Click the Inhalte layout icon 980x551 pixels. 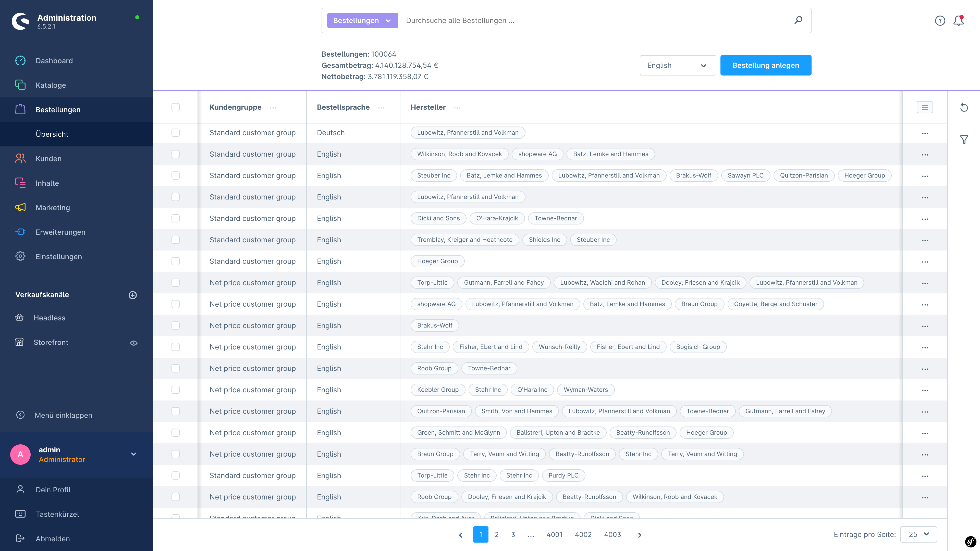tap(20, 183)
